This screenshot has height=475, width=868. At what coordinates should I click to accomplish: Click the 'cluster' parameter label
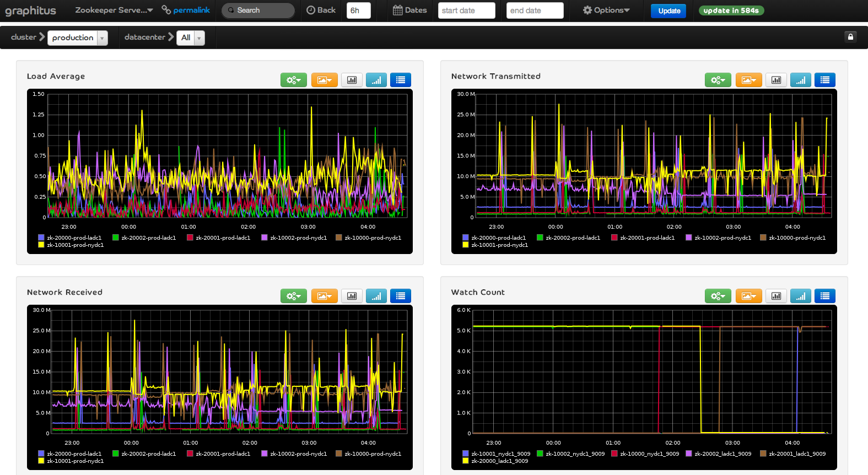tap(24, 37)
